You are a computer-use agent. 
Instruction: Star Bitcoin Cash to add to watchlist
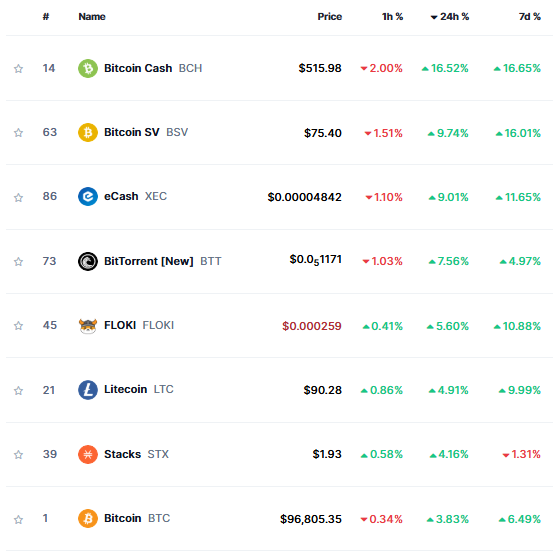[x=18, y=68]
